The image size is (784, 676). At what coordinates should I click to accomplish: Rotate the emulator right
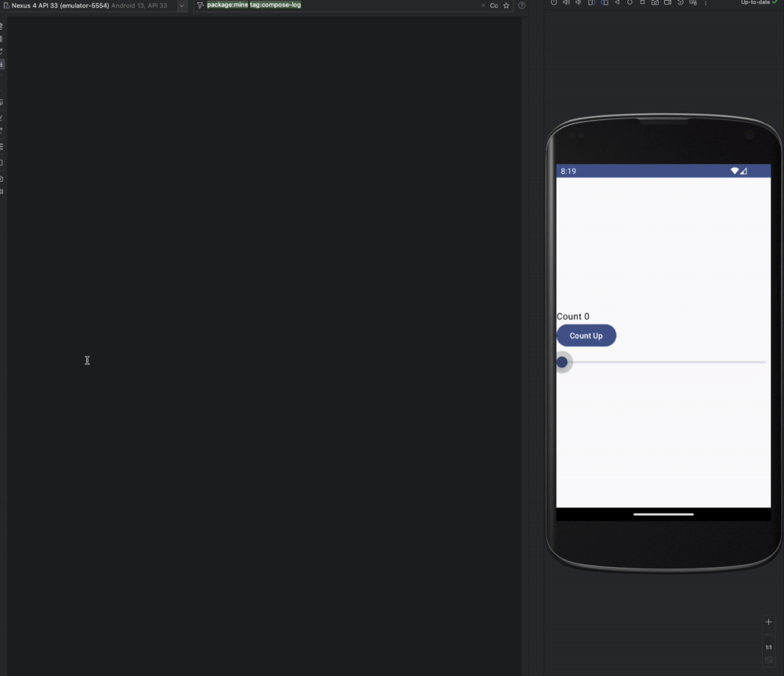click(604, 2)
